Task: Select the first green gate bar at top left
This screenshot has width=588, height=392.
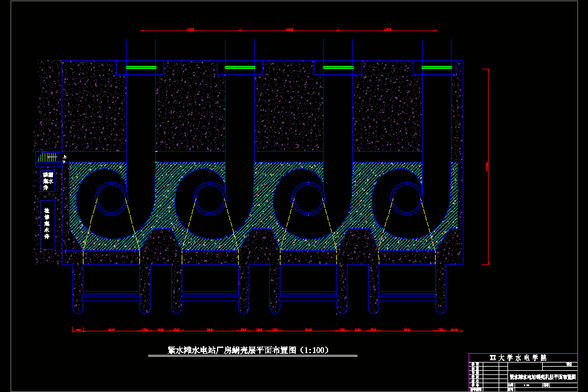Action: tap(141, 68)
